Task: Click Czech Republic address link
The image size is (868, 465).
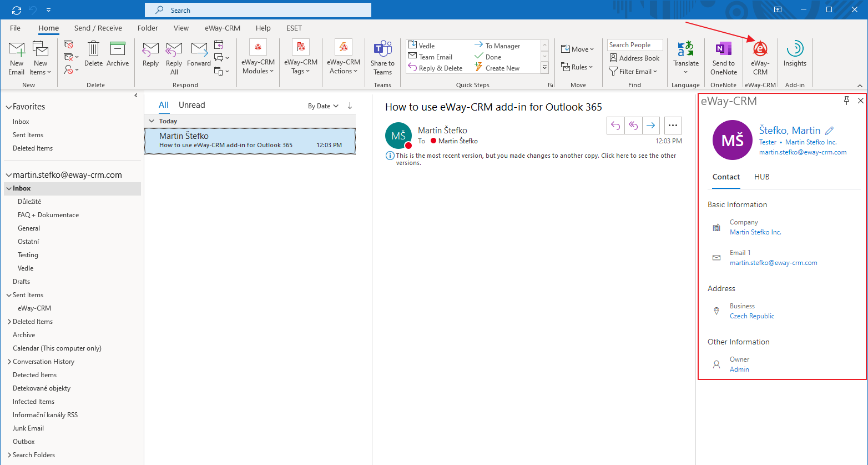Action: coord(752,316)
